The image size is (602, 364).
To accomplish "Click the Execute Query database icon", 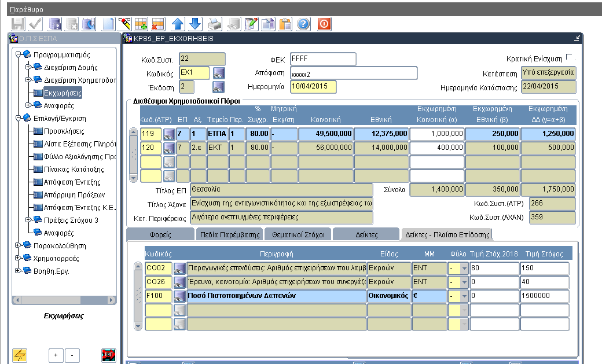I will 89,24.
